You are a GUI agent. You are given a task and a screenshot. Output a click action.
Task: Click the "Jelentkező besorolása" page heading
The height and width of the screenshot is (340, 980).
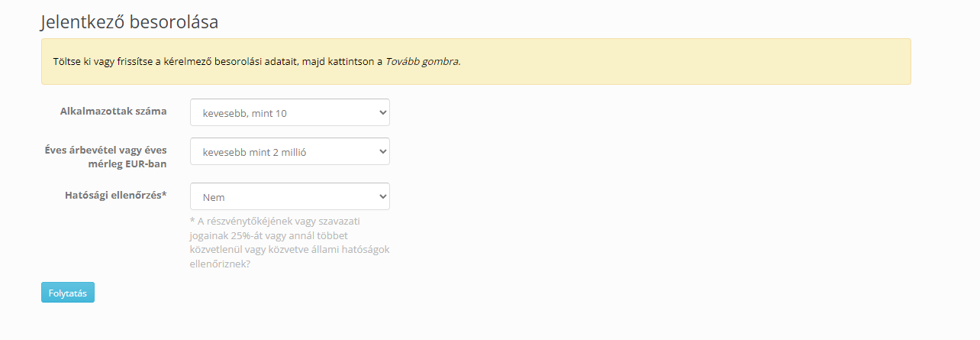tap(130, 22)
